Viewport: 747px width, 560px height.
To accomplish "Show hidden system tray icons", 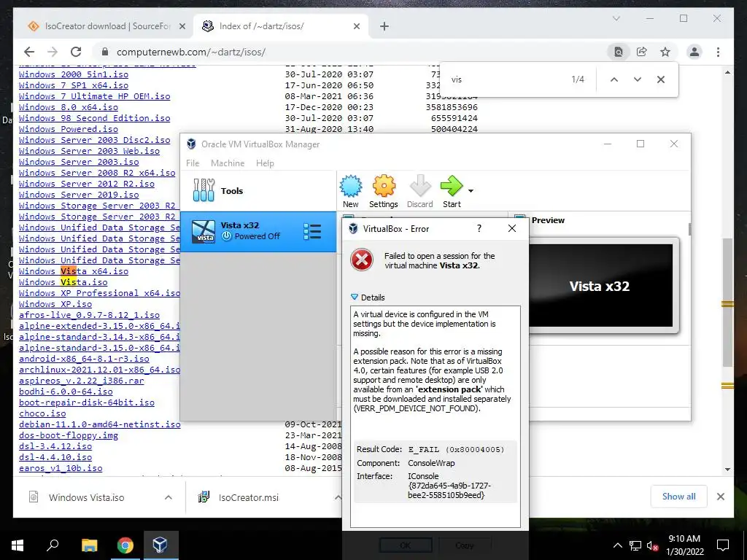I will point(617,545).
